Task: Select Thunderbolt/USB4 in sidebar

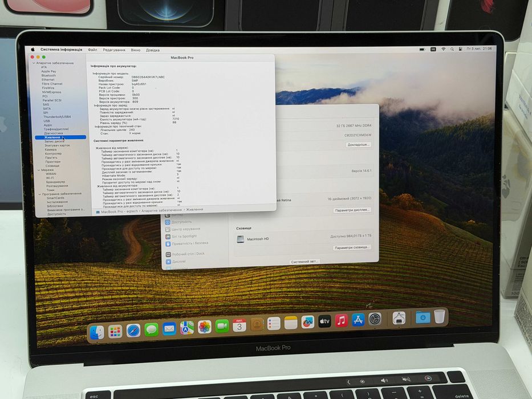Action: tap(56, 117)
